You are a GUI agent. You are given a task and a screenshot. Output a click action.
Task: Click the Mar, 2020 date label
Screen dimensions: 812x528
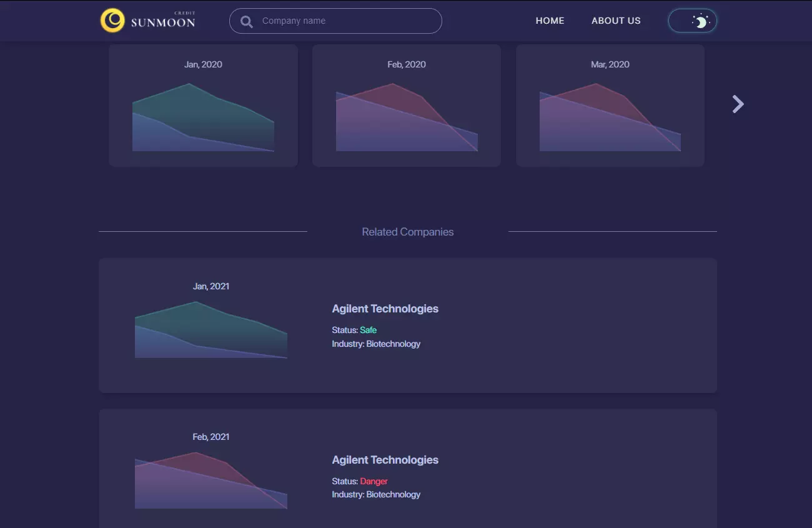(610, 64)
